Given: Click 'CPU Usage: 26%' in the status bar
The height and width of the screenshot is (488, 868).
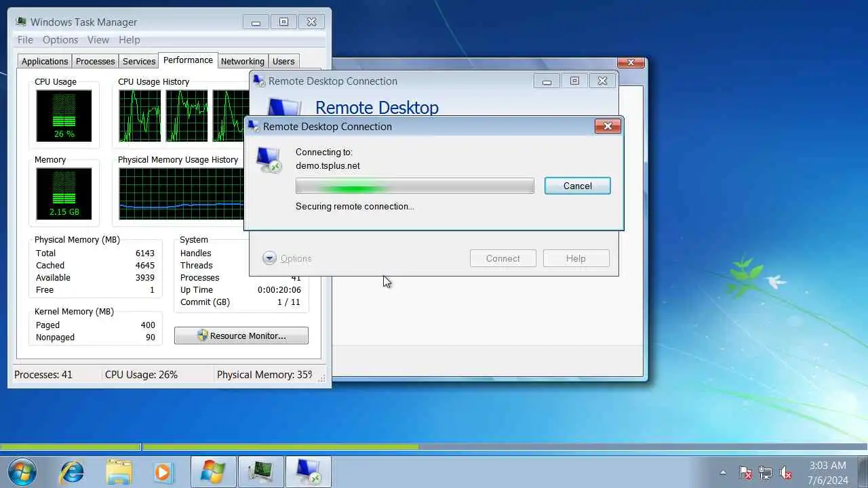Looking at the screenshot, I should 141,374.
